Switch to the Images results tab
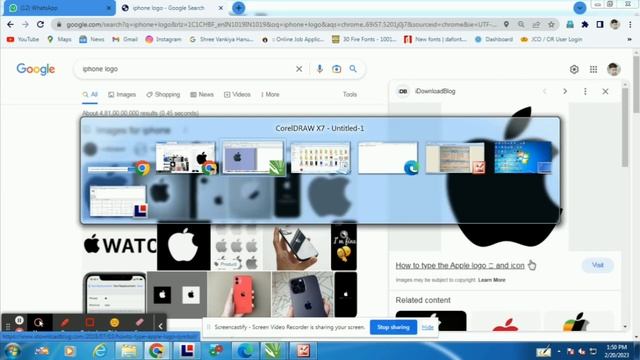 coord(122,94)
